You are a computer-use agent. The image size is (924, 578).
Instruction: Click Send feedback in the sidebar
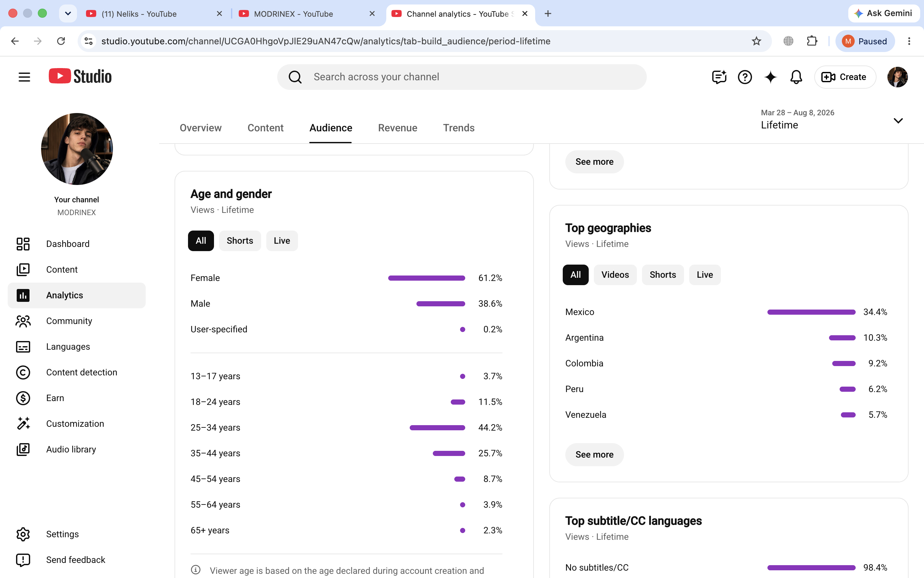(77, 560)
